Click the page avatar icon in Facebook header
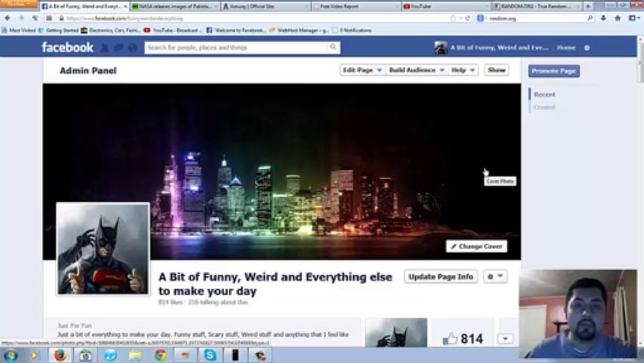The width and height of the screenshot is (644, 363). [x=441, y=48]
